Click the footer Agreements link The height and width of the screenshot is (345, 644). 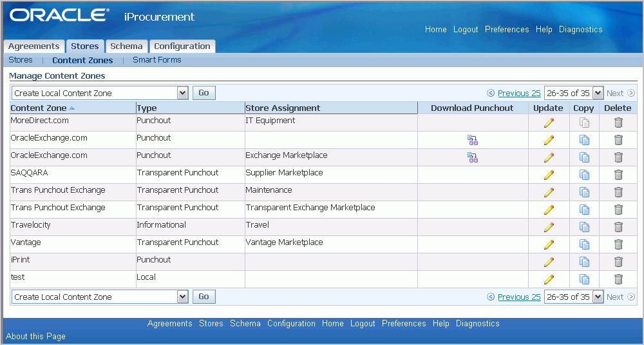[x=169, y=324]
